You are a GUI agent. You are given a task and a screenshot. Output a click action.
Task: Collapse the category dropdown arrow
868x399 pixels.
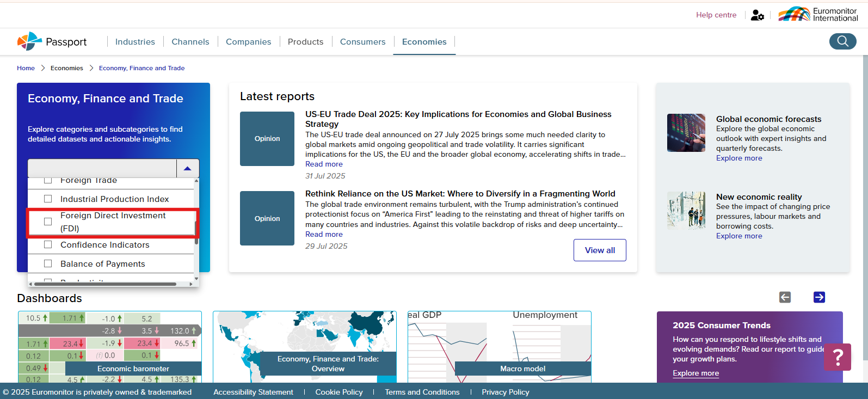pos(188,169)
